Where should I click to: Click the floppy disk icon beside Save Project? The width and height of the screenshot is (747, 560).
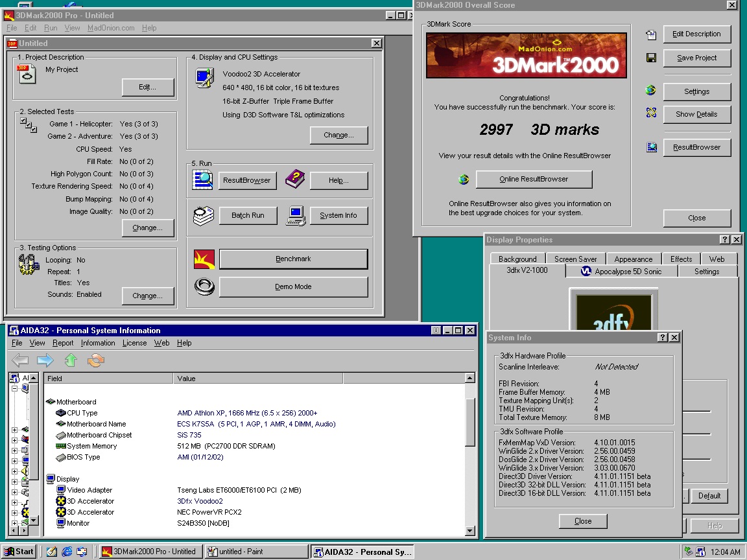coord(651,58)
